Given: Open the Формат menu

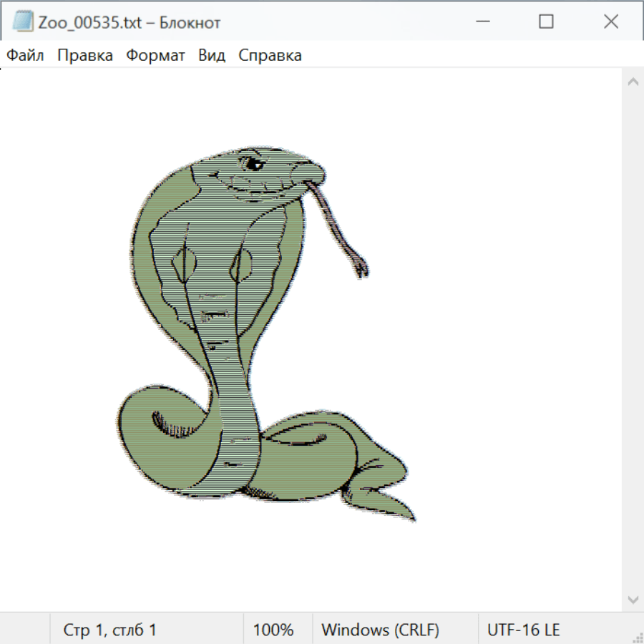Looking at the screenshot, I should pyautogui.click(x=155, y=56).
